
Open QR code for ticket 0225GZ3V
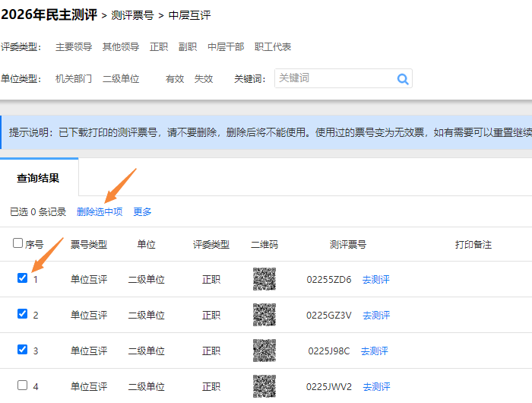[264, 315]
